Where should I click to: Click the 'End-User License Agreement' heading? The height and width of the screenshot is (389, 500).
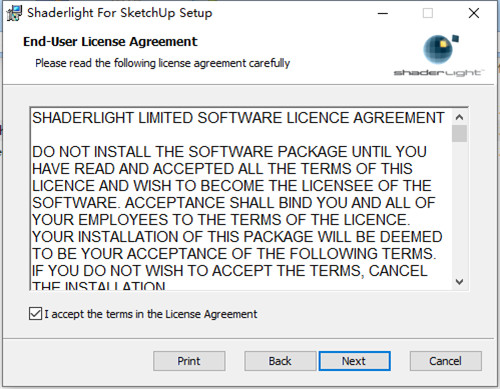coord(110,42)
